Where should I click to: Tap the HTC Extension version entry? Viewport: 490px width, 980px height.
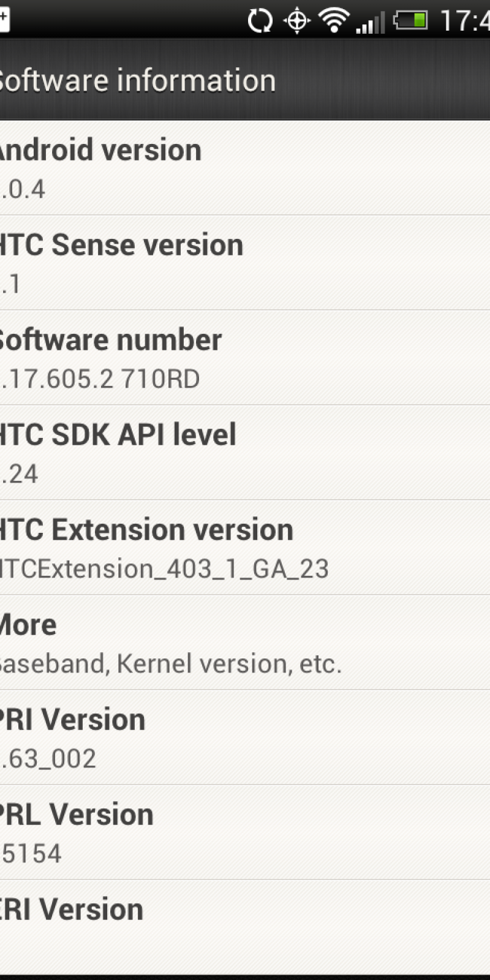245,548
